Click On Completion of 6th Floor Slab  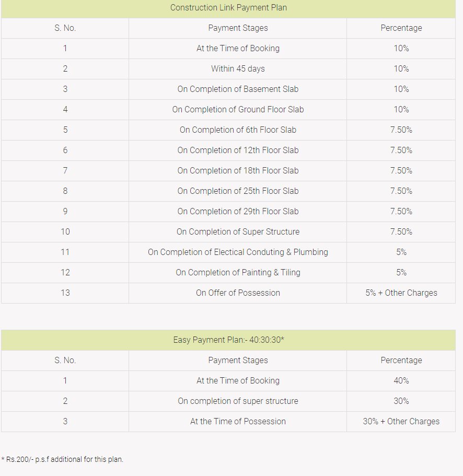pos(238,130)
